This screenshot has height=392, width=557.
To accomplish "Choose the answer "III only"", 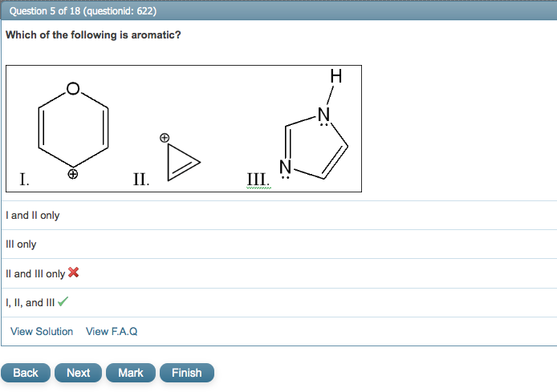I will click(21, 244).
